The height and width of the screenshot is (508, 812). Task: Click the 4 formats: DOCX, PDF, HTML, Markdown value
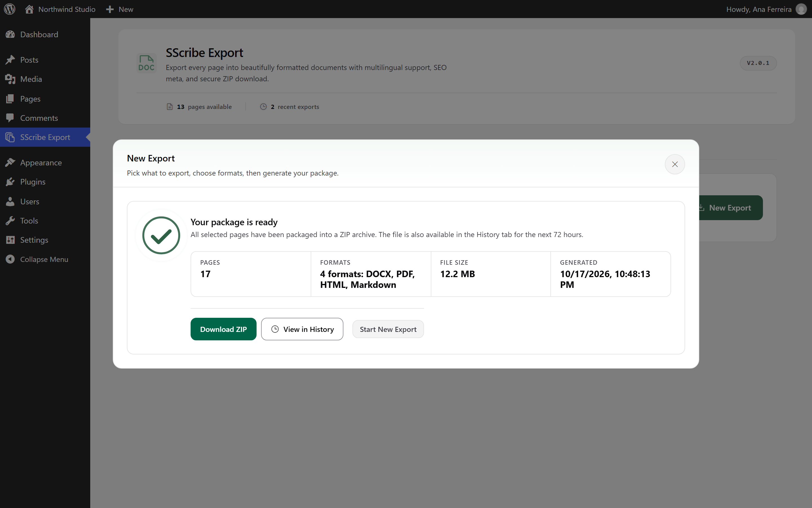(x=367, y=279)
